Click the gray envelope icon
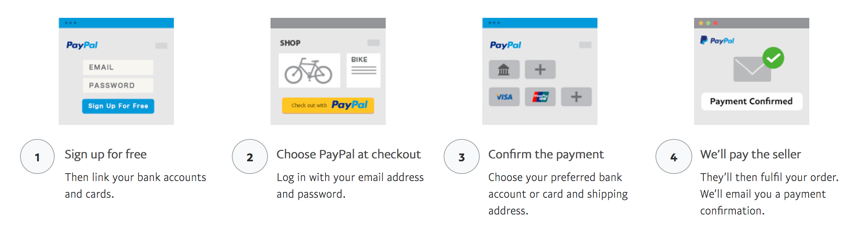The width and height of the screenshot is (868, 226). point(751,70)
